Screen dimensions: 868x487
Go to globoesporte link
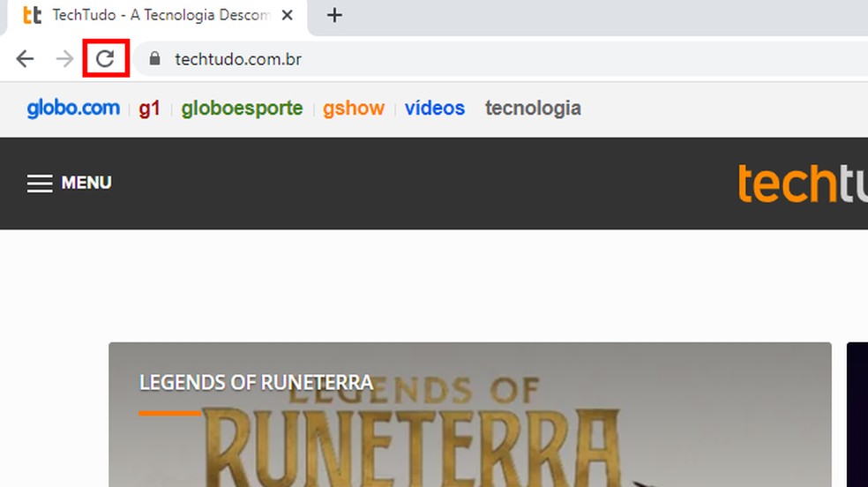pos(242,109)
